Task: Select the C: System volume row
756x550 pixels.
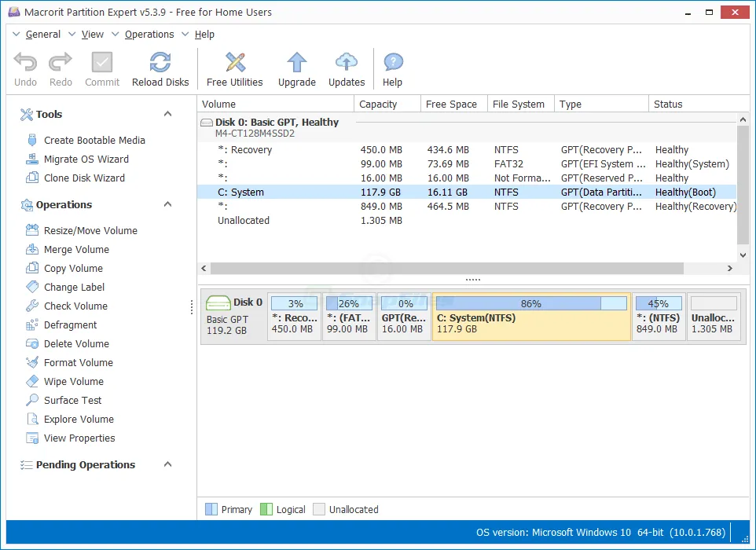Action: click(467, 192)
